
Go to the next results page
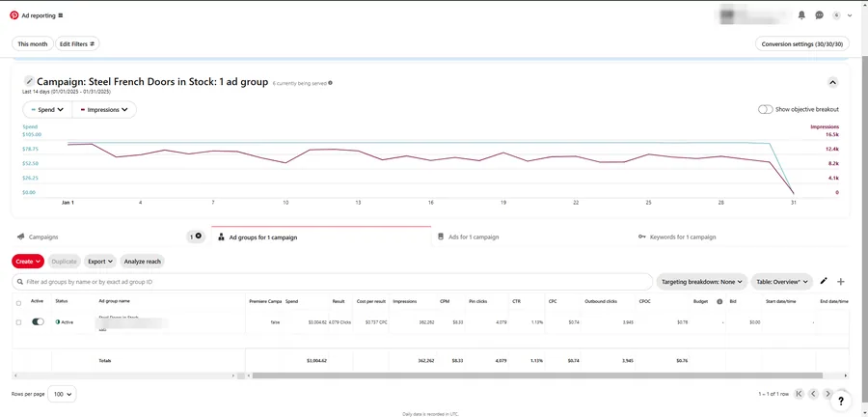tap(827, 394)
